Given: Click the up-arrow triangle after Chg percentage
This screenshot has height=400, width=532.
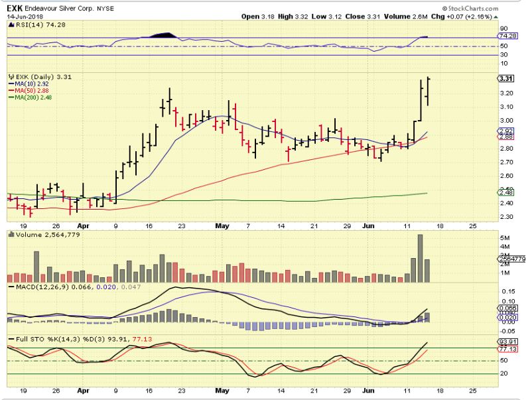Looking at the screenshot, I should pos(496,17).
